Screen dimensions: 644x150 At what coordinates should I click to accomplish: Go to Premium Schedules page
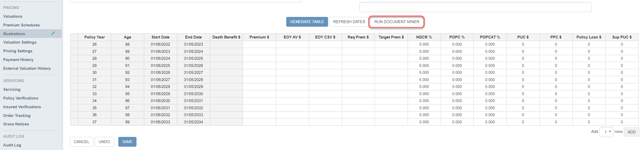[22, 25]
